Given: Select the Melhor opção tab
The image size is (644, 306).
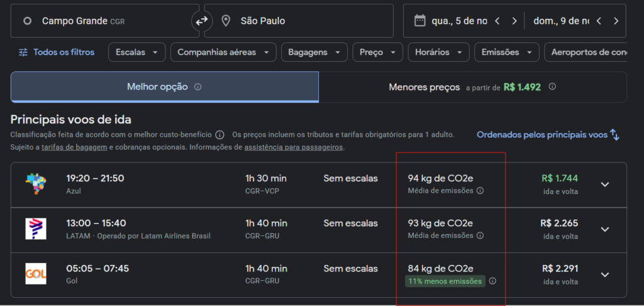Looking at the screenshot, I should (x=164, y=87).
